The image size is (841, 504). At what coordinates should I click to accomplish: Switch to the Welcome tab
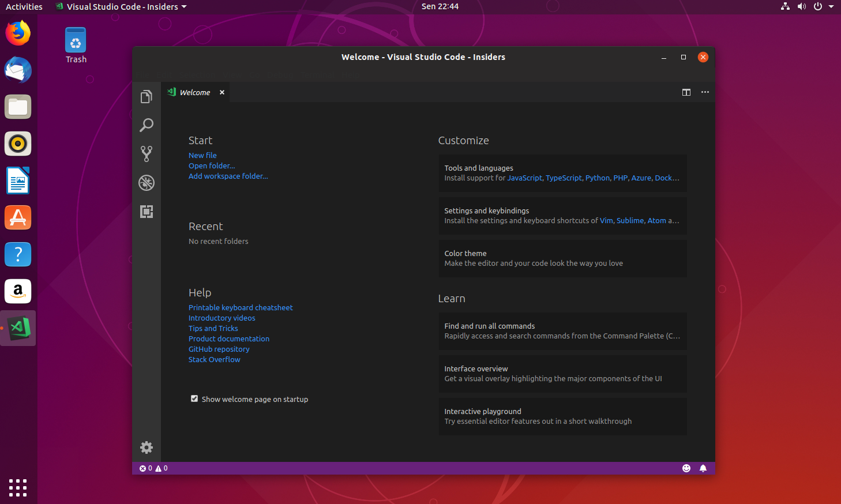194,92
